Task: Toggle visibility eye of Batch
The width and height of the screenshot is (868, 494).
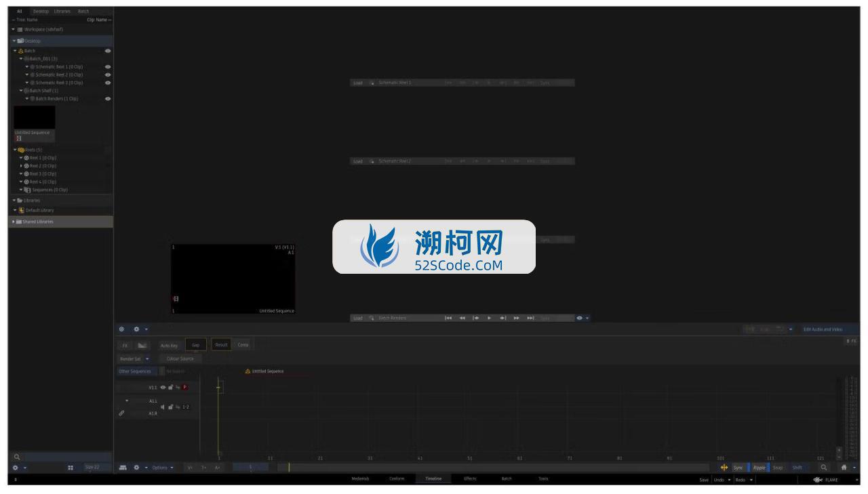Action: point(108,52)
